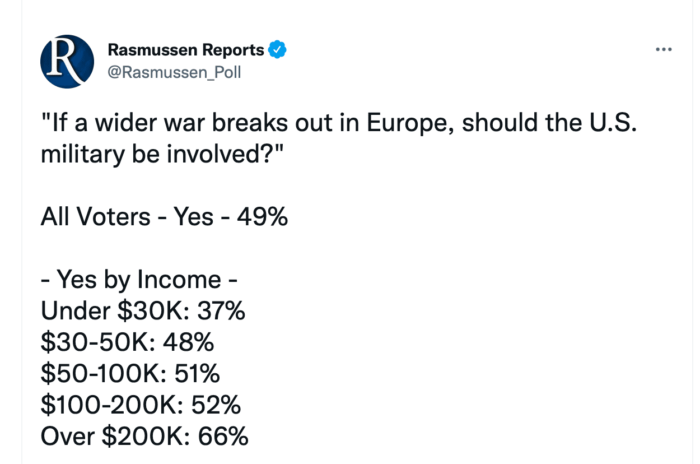The image size is (700, 464).
Task: Click the Rasmussen Reports display name
Action: click(x=186, y=50)
